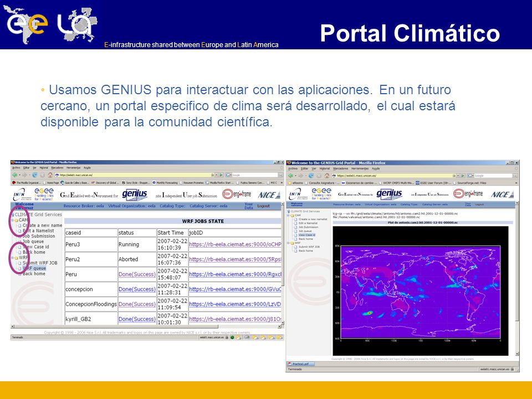Click EnginFrame logo in left portal

[x=237, y=194]
